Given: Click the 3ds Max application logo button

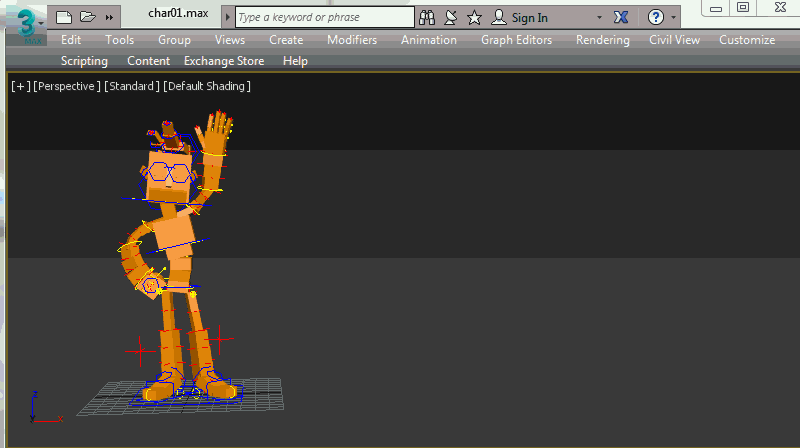Looking at the screenshot, I should coord(28,20).
